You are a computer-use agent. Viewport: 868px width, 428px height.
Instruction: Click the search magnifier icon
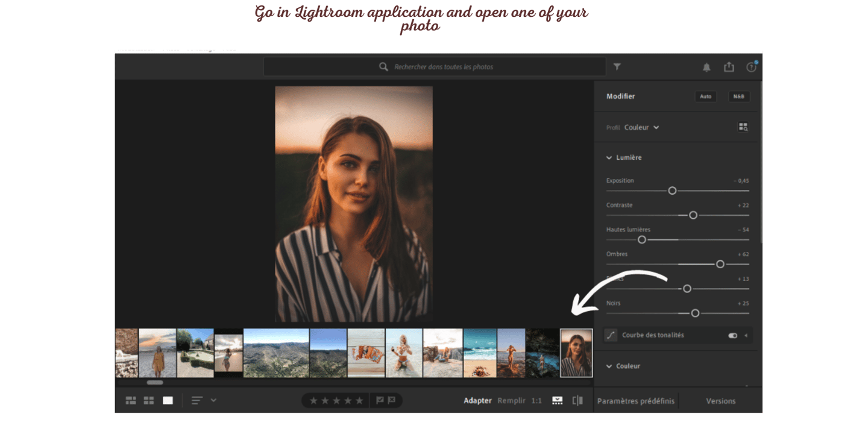383,67
